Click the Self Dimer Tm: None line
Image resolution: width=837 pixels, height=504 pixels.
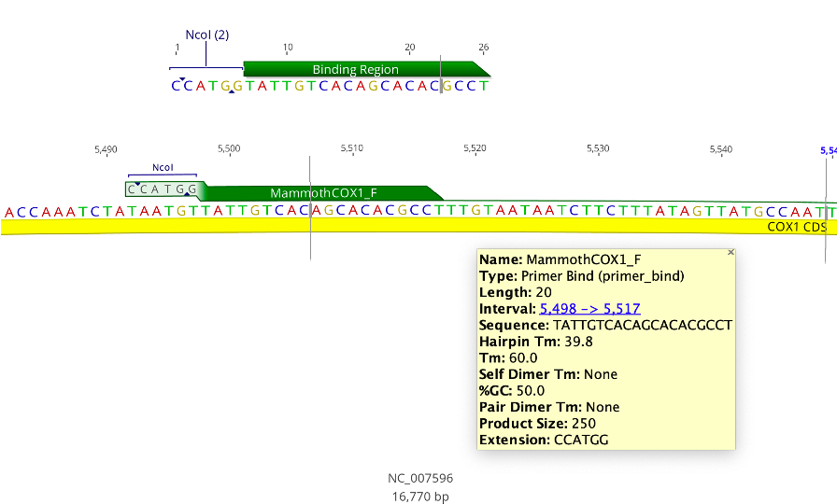click(548, 374)
